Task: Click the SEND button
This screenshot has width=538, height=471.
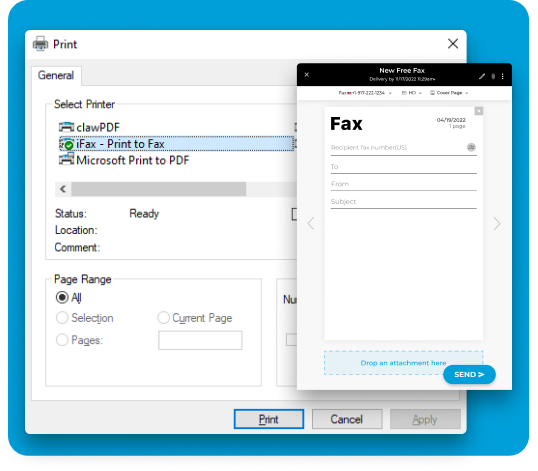Action: pos(469,374)
